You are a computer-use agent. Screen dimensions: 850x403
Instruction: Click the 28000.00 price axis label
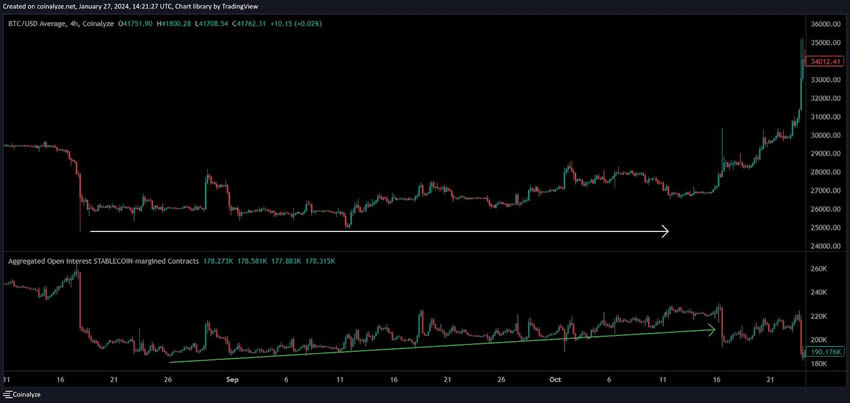(x=826, y=172)
